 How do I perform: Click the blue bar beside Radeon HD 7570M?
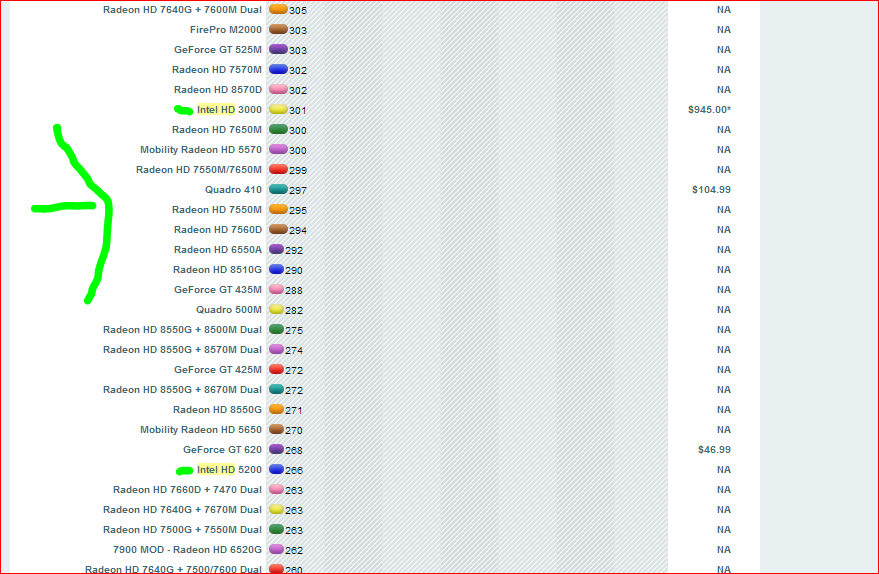click(278, 69)
